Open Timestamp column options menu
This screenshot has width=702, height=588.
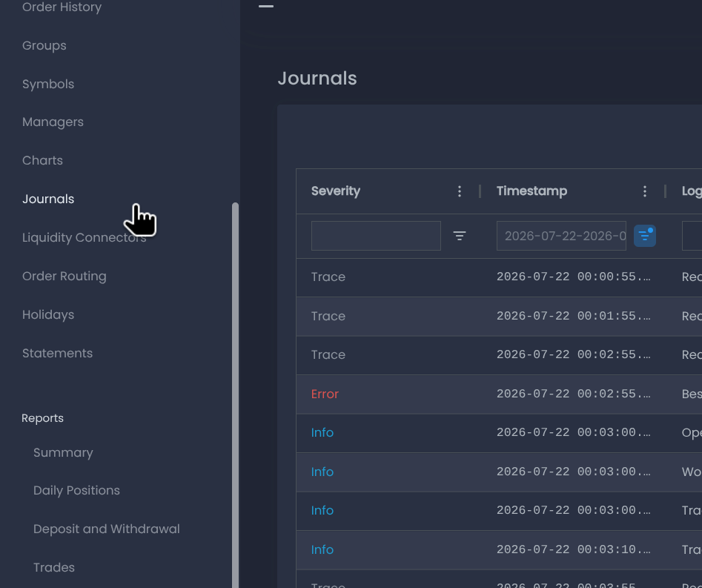pos(645,191)
